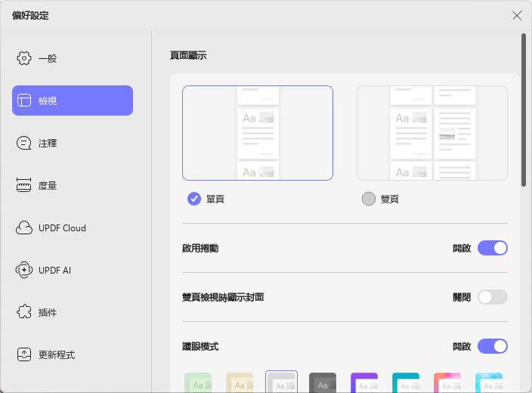Choose the single page layout thumbnail
This screenshot has height=393, width=532.
(x=258, y=133)
